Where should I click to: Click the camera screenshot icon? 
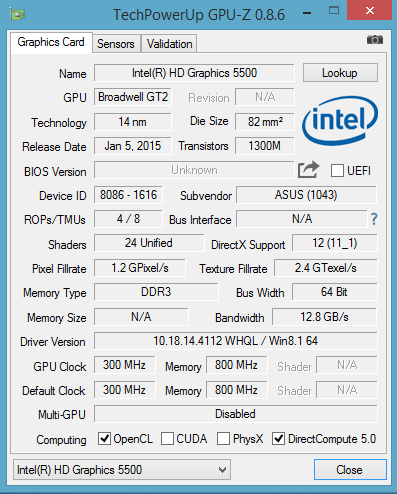[375, 40]
